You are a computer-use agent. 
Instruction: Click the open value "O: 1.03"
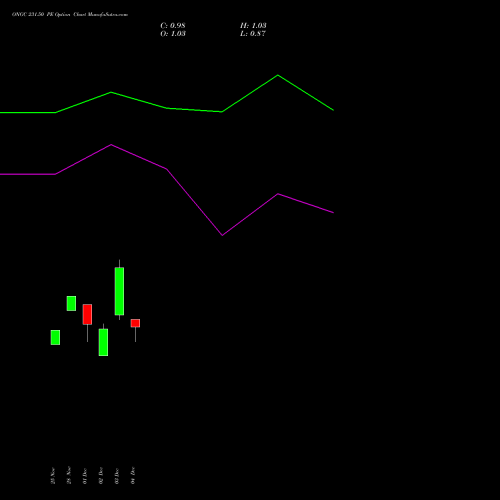tap(173, 34)
